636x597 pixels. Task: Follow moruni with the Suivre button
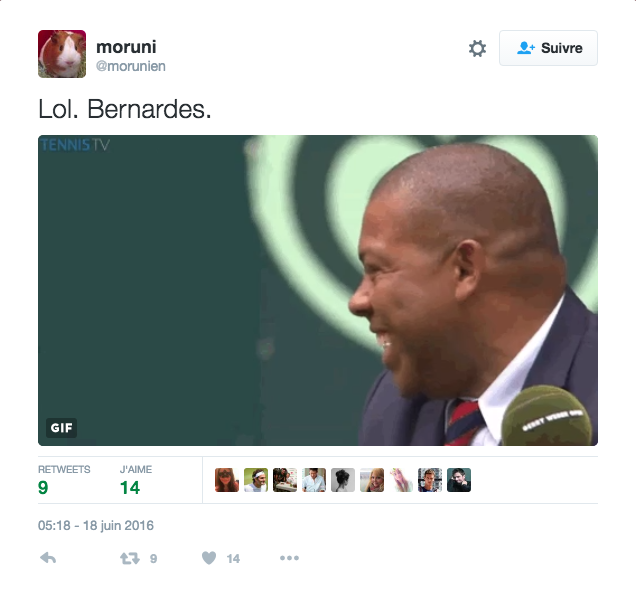pos(548,48)
